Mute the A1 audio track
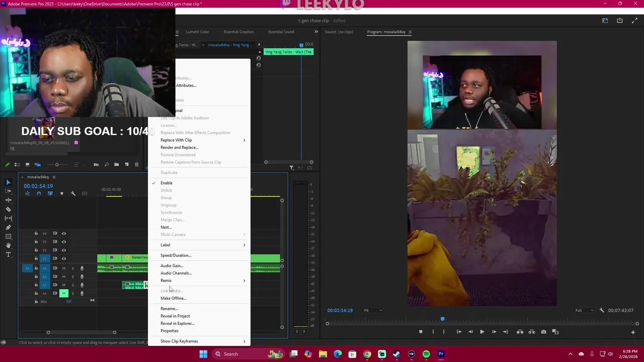 63,268
